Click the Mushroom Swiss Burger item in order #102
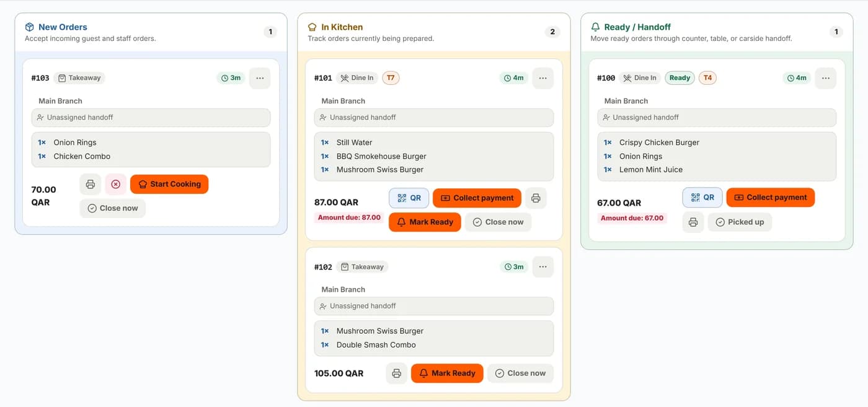Viewport: 868px width, 407px height. coord(380,331)
